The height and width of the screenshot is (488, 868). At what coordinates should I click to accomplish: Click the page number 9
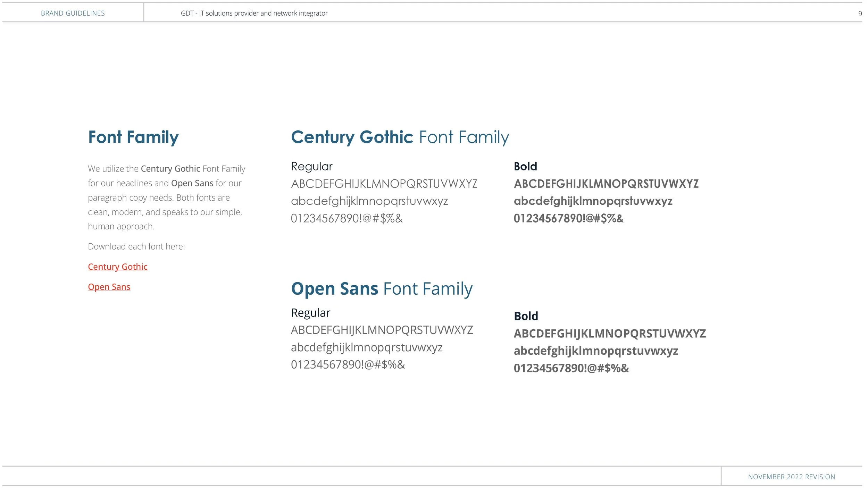pos(860,14)
